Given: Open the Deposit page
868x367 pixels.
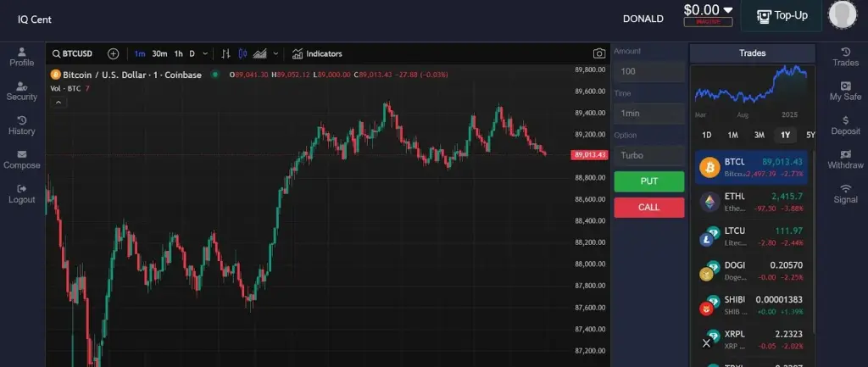Looking at the screenshot, I should (x=845, y=125).
